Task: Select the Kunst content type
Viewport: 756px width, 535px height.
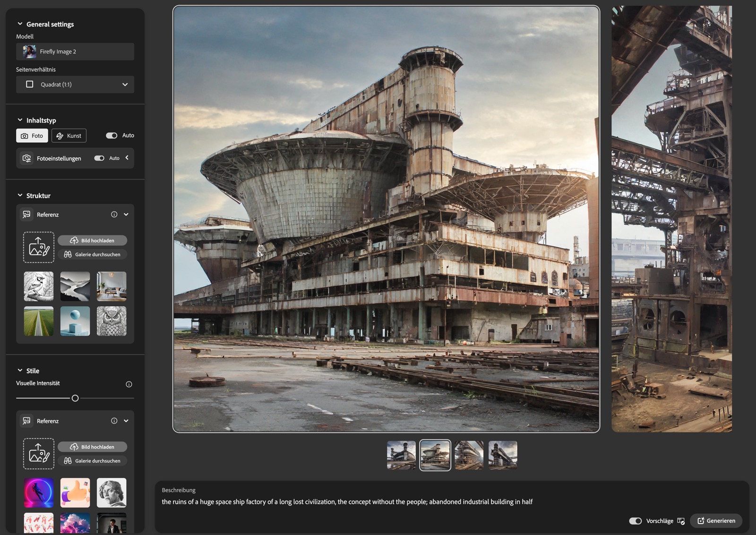Action: [69, 136]
